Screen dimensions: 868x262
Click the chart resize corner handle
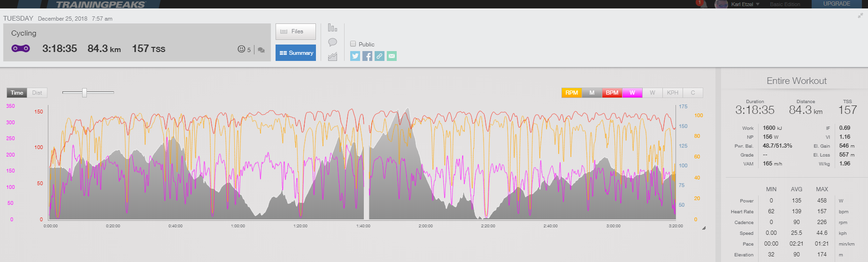704,228
